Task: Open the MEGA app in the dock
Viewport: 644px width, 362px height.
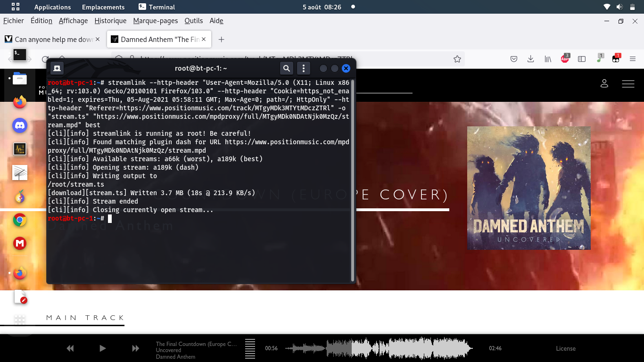Action: pyautogui.click(x=20, y=243)
